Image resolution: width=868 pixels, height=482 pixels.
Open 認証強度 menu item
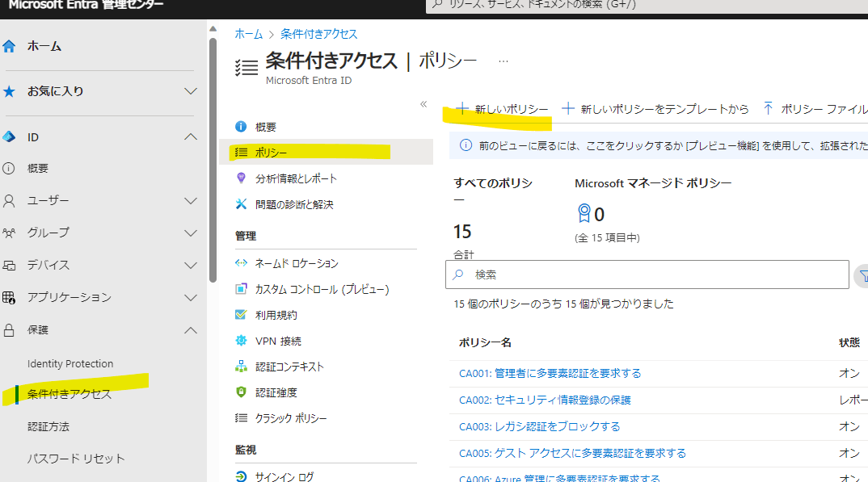tap(276, 392)
